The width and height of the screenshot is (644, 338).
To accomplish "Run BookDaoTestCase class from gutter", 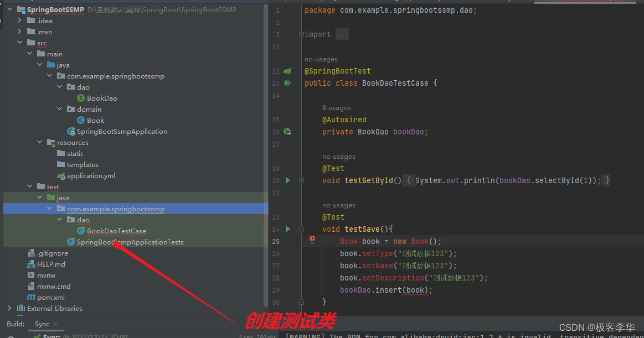I will (287, 83).
